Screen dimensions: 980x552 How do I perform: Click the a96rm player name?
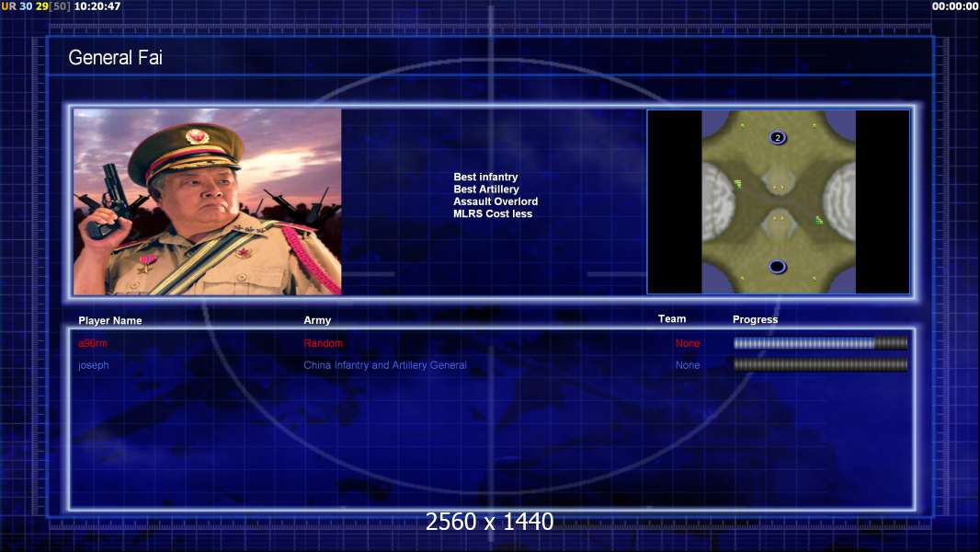tap(93, 343)
